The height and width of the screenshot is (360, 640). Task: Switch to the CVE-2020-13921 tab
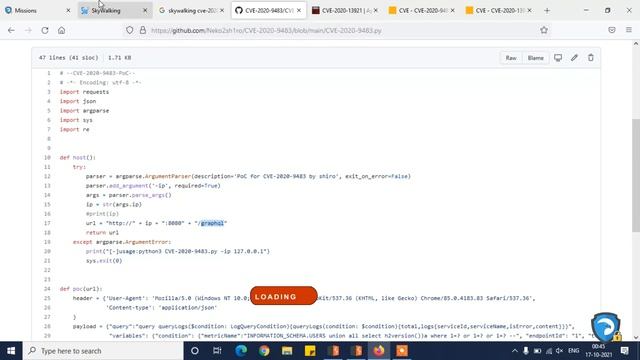coord(345,11)
